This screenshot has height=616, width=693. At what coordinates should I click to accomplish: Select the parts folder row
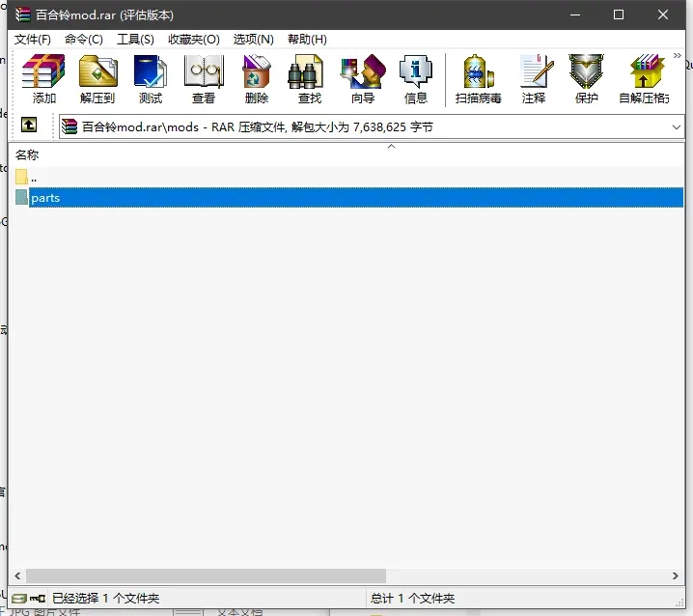point(349,197)
